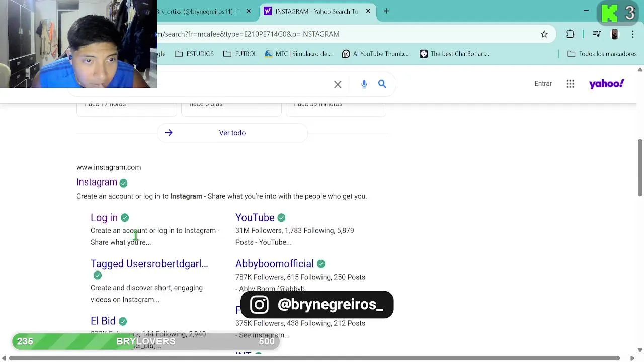Viewport: 644px width, 362px height.
Task: Open ESTUDIOS bookmarks folder
Action: (194, 54)
